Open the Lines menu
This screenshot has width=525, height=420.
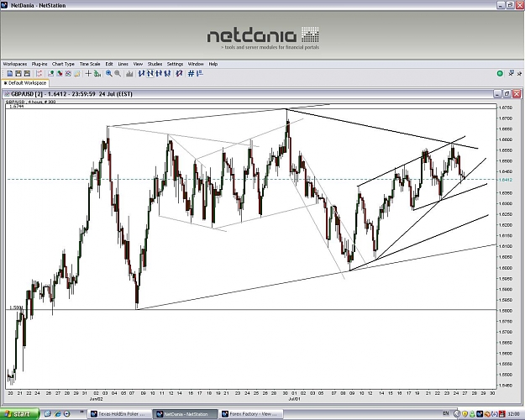click(123, 64)
